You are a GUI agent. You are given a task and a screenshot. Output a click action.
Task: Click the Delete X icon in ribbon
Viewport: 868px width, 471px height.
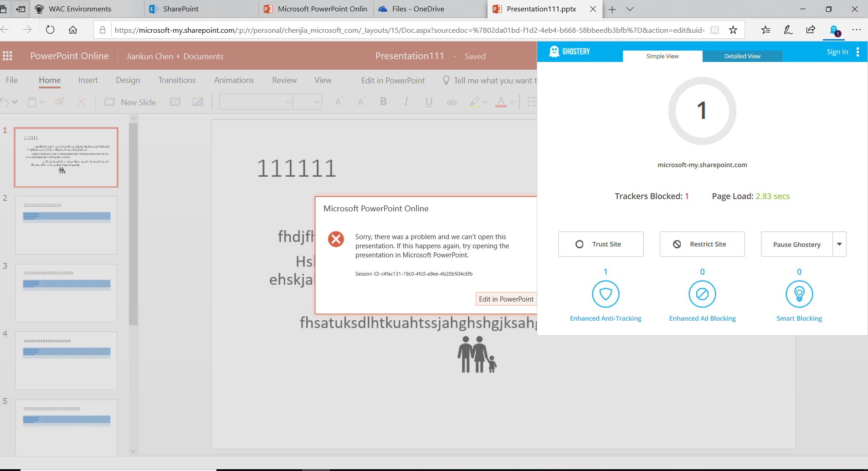82,102
